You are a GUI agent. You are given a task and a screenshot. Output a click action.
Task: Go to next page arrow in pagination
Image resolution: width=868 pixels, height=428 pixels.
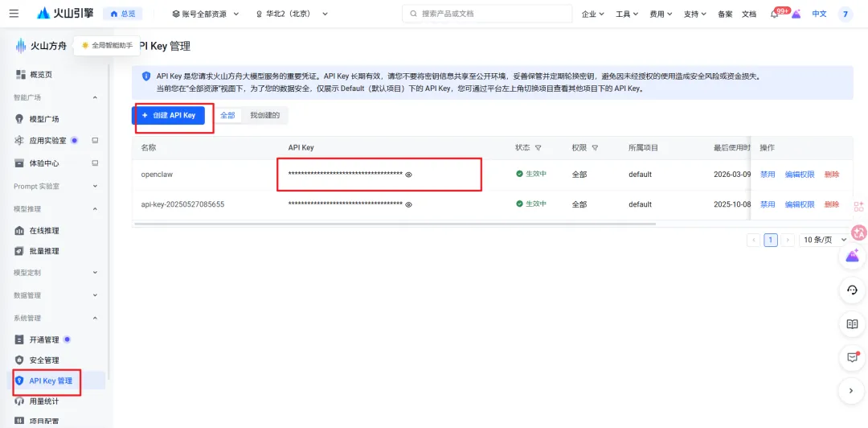788,240
